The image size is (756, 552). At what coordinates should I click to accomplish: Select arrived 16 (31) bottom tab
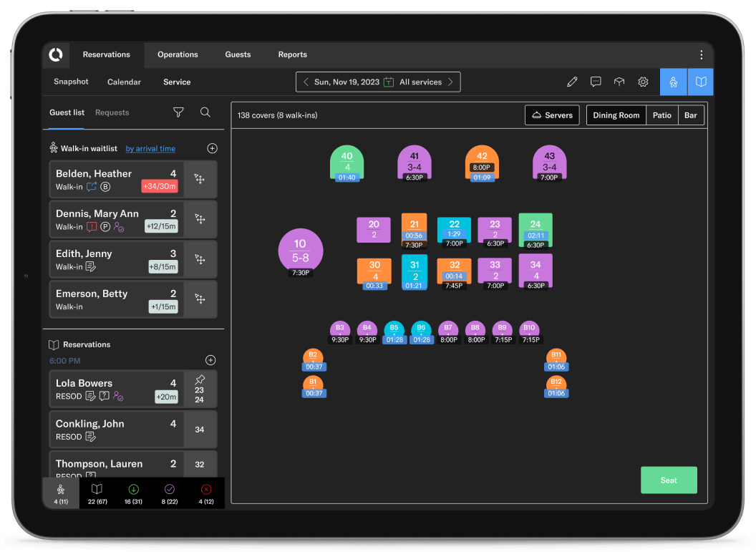coord(134,494)
